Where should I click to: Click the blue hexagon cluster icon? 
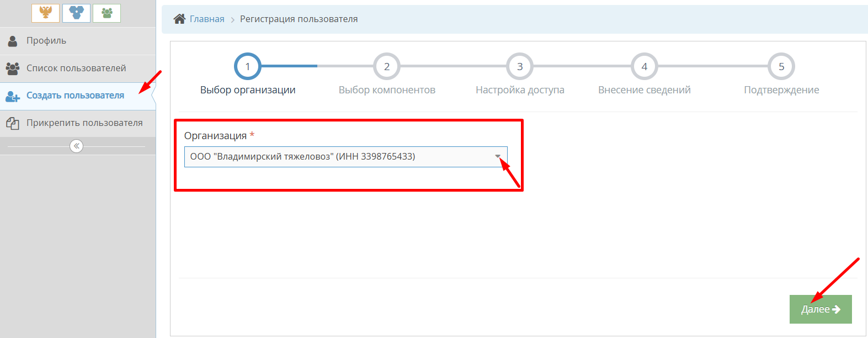76,13
